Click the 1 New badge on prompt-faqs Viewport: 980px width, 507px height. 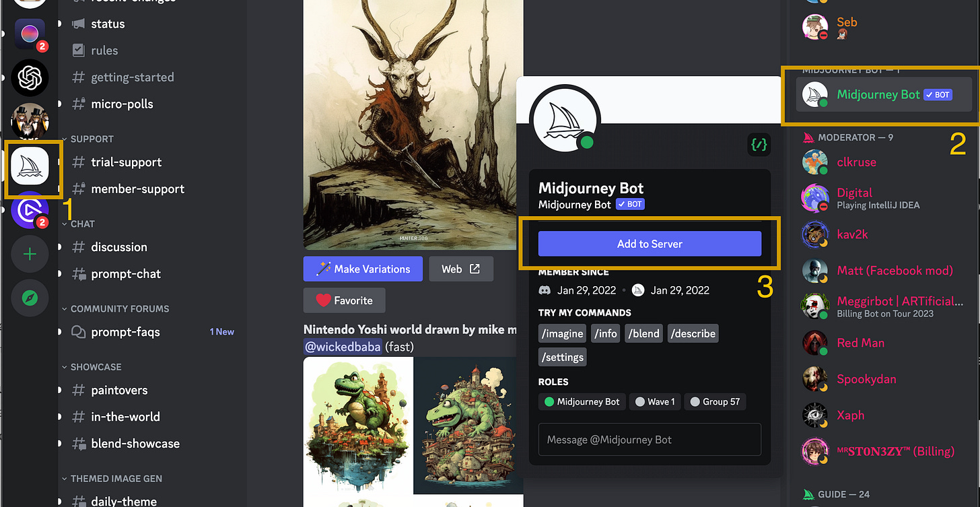[221, 332]
